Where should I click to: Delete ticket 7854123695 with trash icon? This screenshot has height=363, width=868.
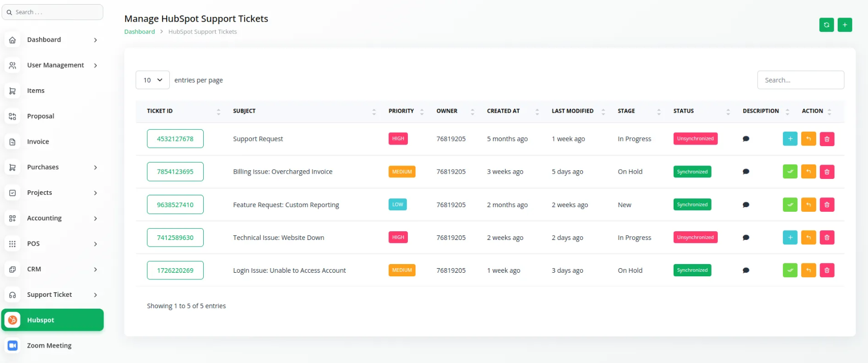click(827, 172)
